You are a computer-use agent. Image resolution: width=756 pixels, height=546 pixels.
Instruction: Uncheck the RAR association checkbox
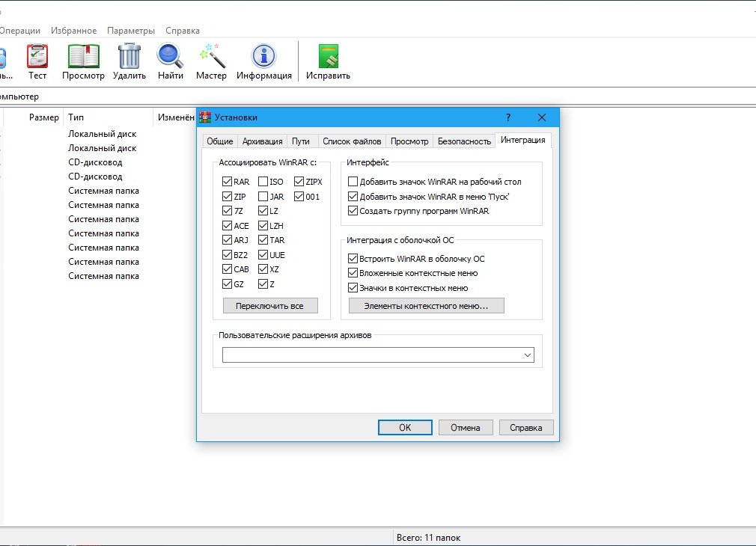point(227,182)
